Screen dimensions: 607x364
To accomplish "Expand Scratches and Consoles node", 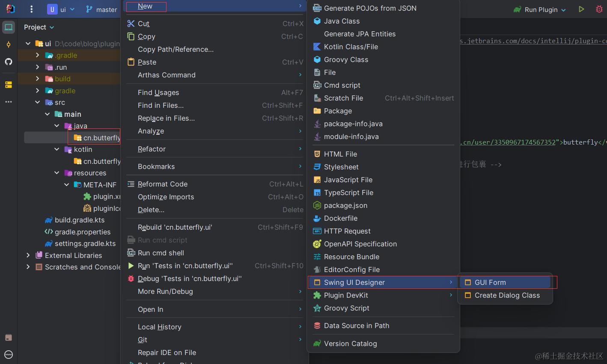I will 28,267.
